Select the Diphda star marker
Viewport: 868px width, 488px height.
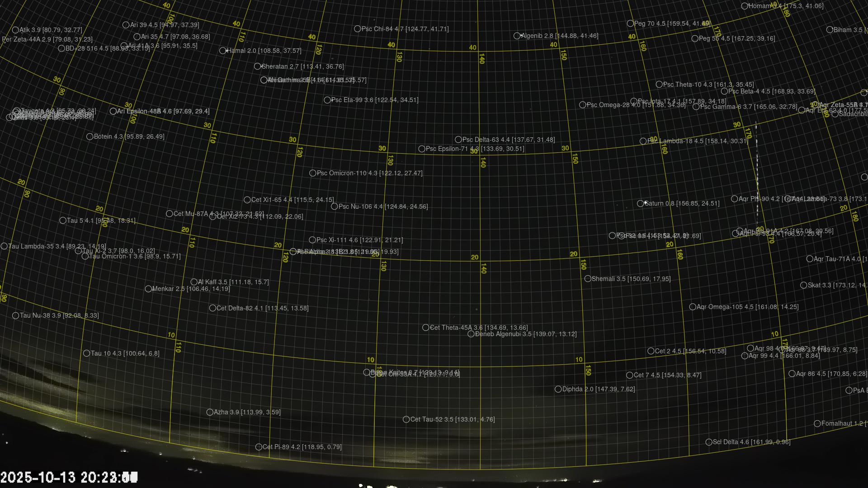558,389
